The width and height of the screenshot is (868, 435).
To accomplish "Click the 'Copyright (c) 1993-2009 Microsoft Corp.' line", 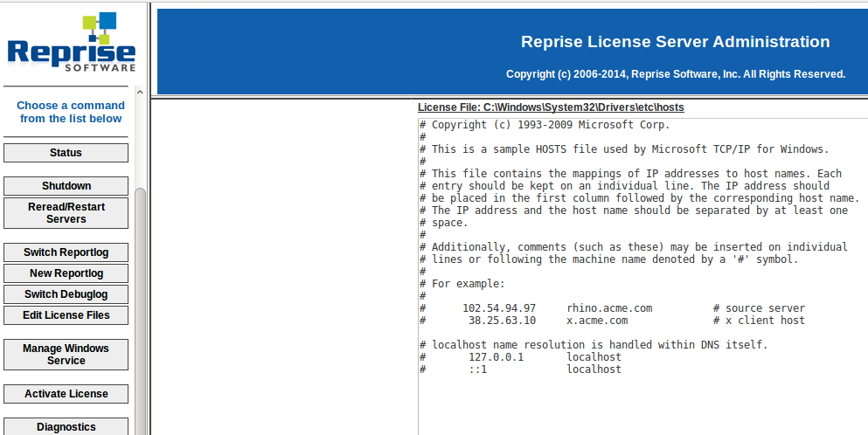I will click(545, 125).
